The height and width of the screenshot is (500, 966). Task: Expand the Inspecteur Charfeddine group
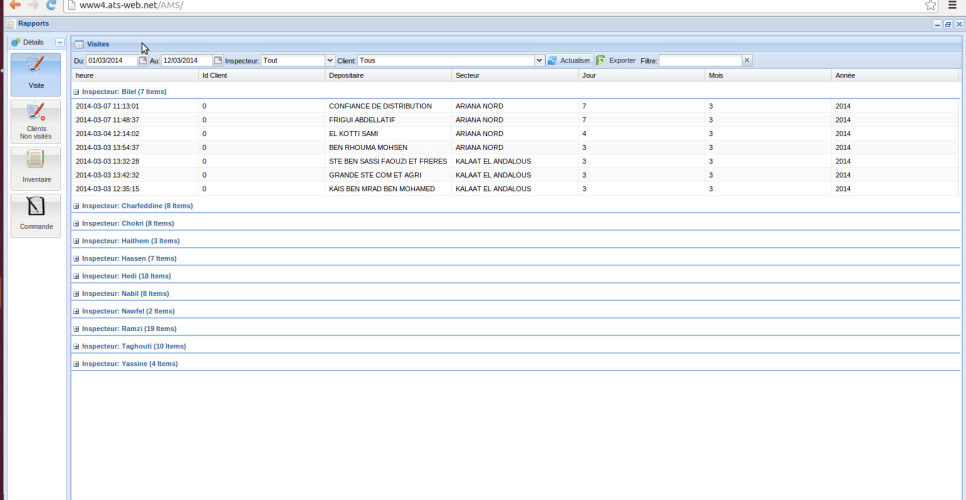pyautogui.click(x=77, y=206)
